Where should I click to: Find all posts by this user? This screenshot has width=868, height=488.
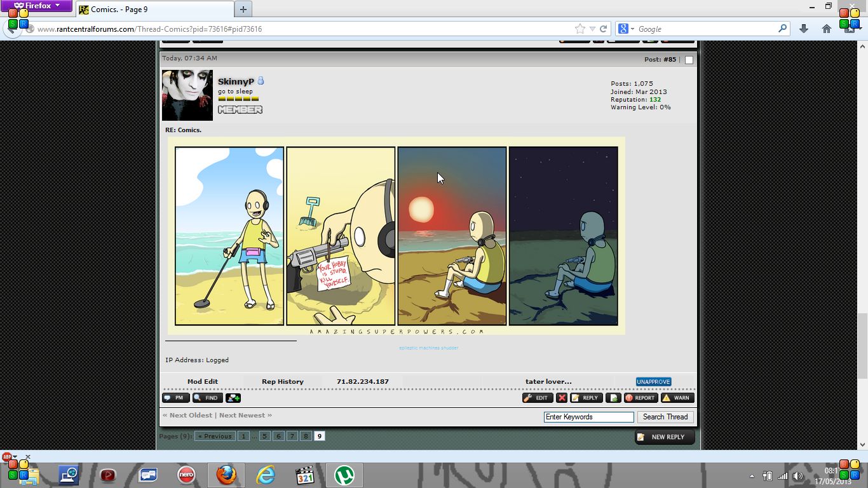pos(207,398)
